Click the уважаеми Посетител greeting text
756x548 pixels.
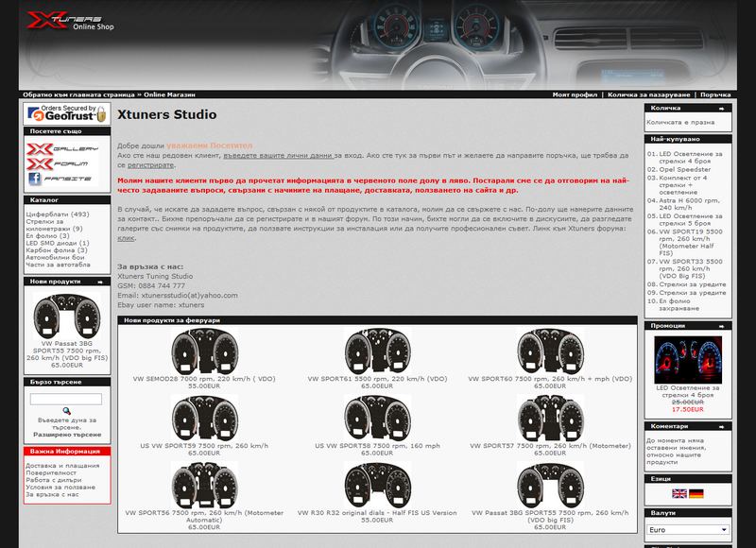(209, 146)
